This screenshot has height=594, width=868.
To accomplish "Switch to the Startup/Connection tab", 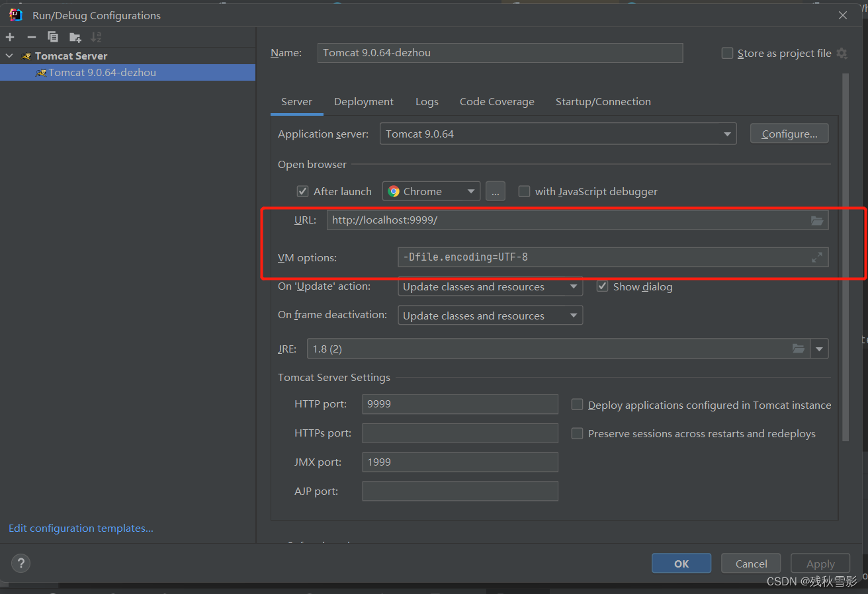I will click(x=603, y=101).
